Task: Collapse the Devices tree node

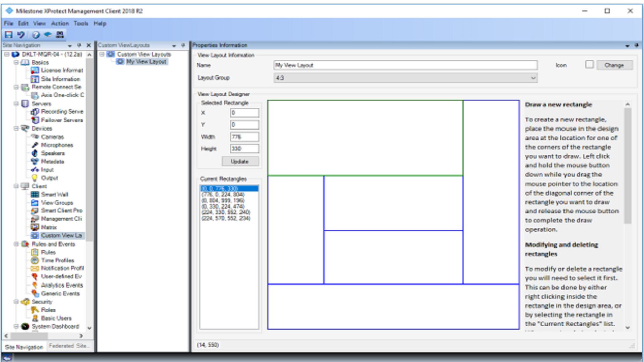Action: point(16,128)
